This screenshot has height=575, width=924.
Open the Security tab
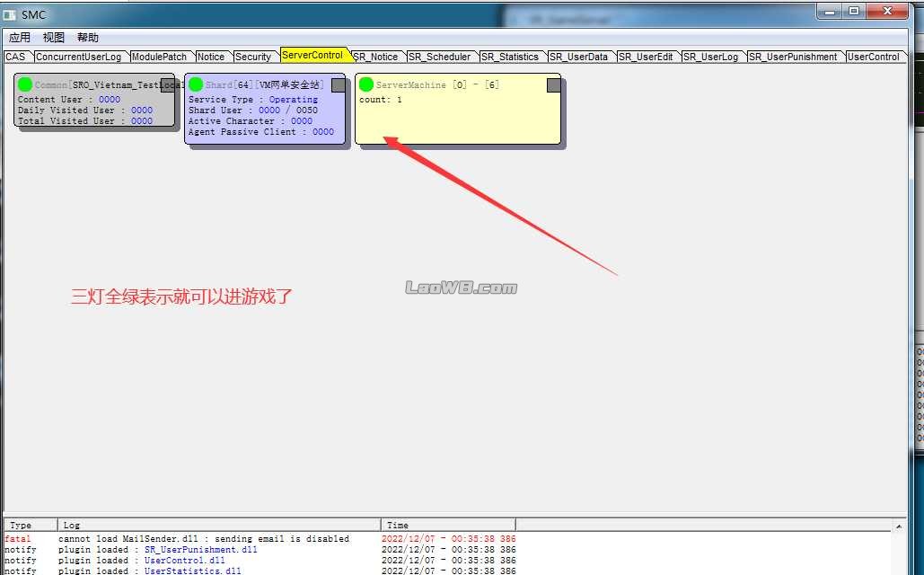tap(252, 57)
